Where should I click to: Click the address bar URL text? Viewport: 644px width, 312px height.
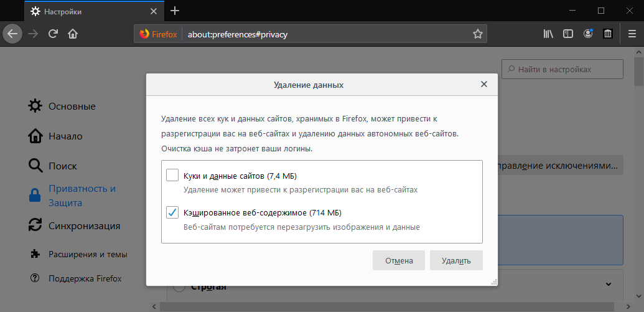pyautogui.click(x=238, y=34)
